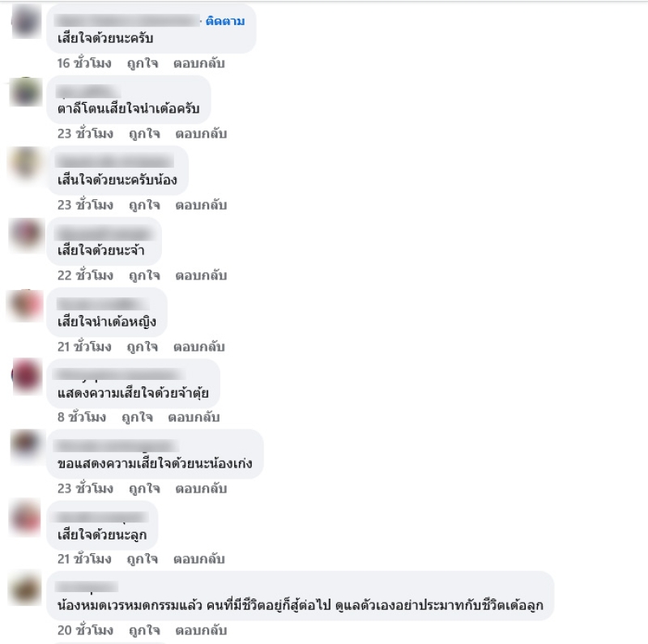Reply to the 8 ชั่วโมง comment

[194, 417]
